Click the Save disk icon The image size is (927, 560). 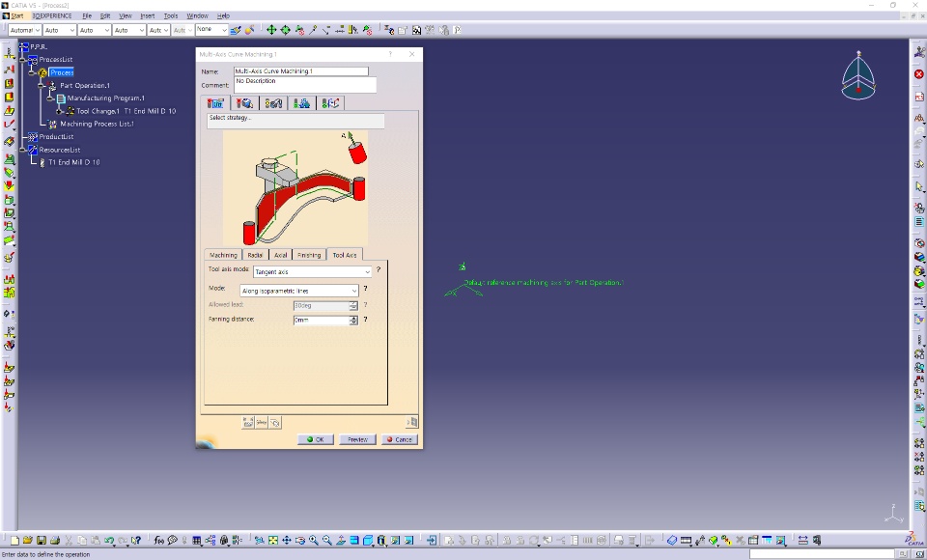tap(42, 540)
